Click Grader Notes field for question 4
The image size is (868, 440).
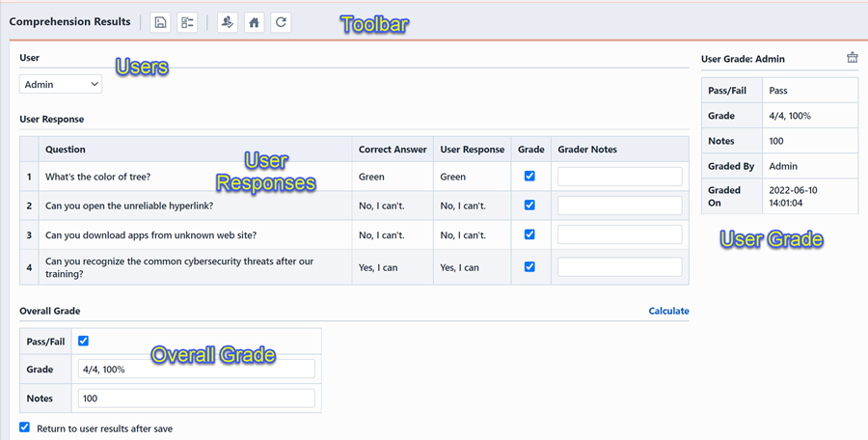pyautogui.click(x=620, y=267)
